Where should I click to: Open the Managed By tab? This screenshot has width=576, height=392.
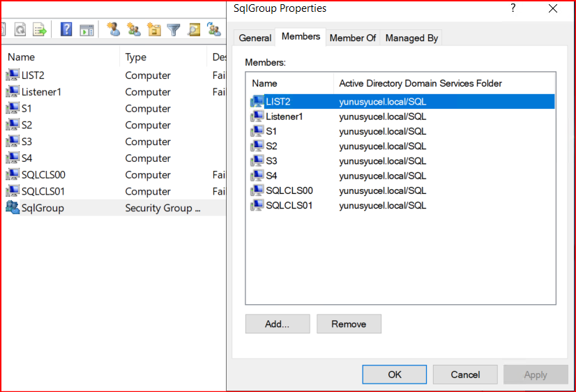411,38
